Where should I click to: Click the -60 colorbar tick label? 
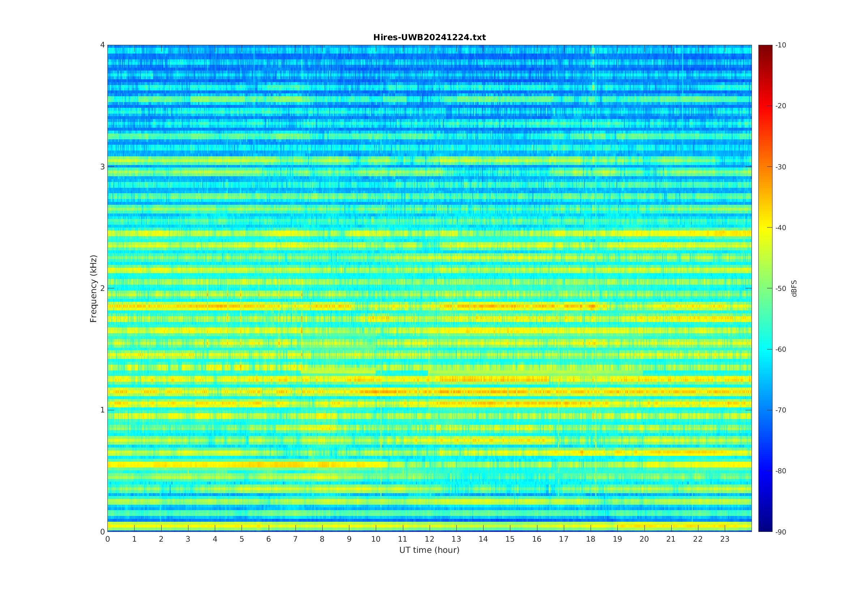click(x=780, y=350)
